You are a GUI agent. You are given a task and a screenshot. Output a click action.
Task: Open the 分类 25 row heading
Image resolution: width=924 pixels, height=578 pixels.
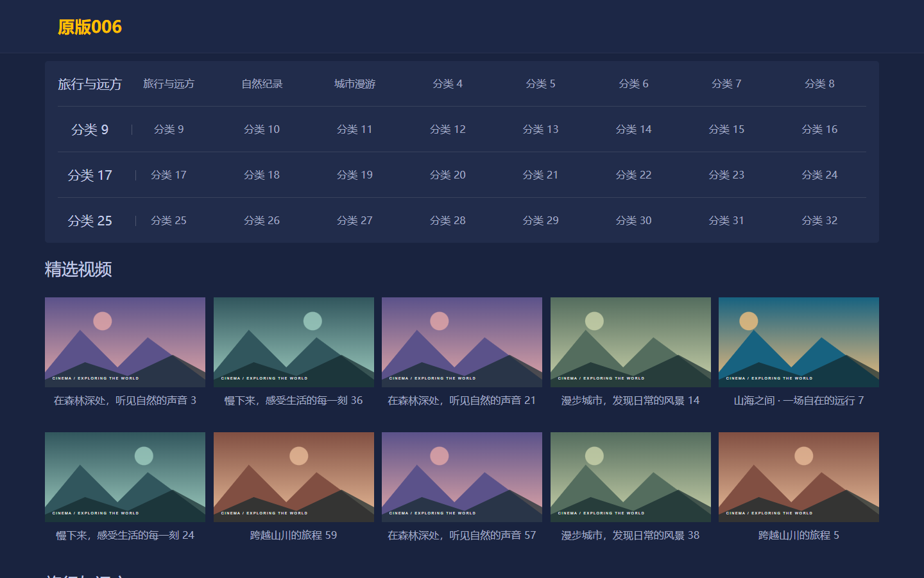[x=90, y=221]
